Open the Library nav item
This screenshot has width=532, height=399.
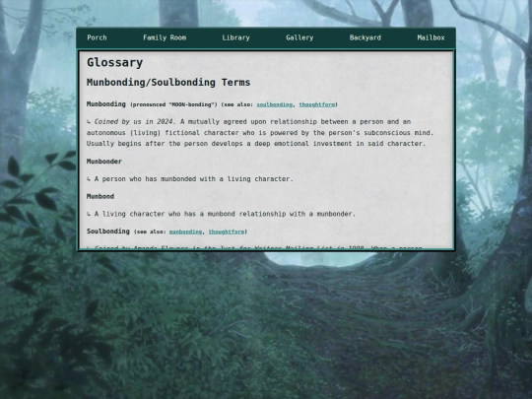[x=235, y=37]
